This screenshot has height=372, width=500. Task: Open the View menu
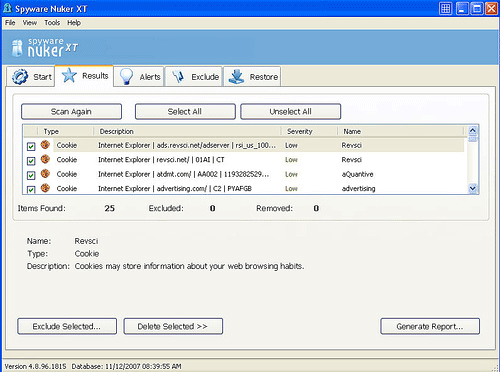(30, 23)
